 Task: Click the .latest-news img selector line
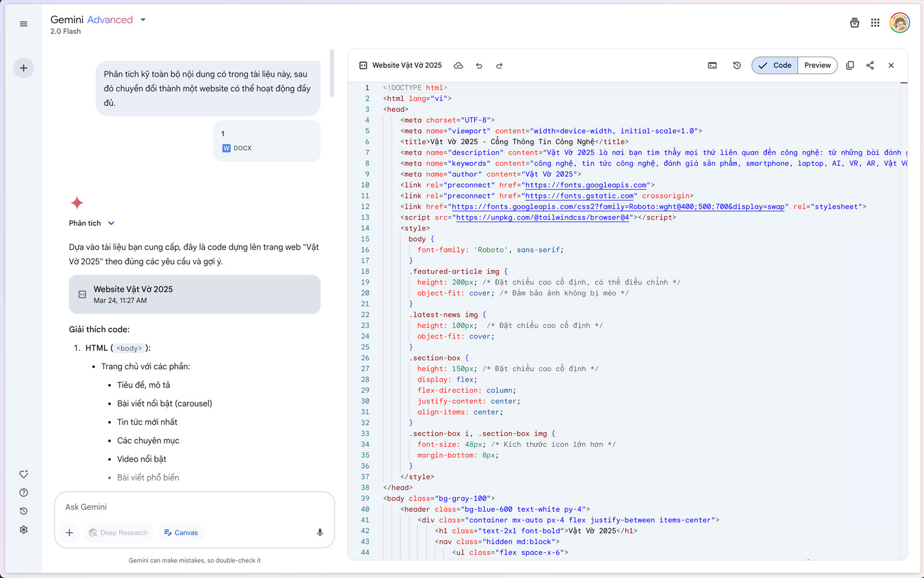point(448,314)
